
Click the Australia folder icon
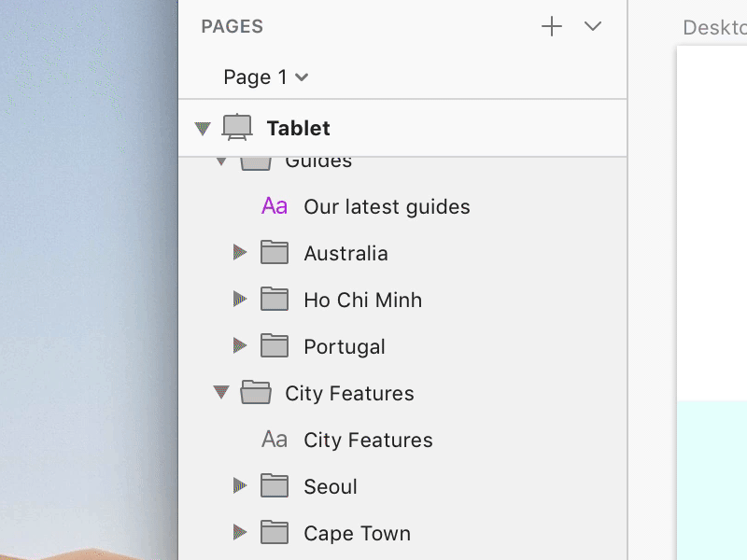click(275, 253)
